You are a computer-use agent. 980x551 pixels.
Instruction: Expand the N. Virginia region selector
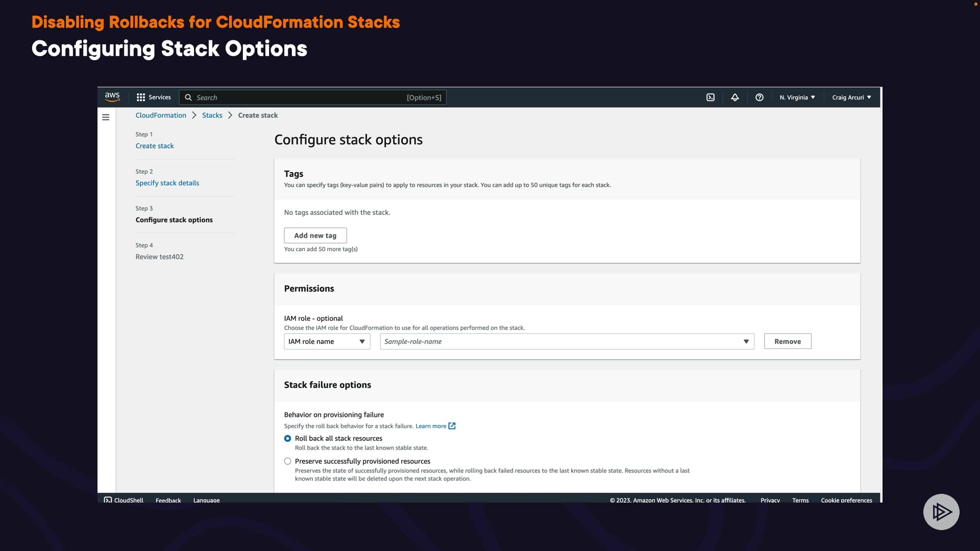pos(797,97)
